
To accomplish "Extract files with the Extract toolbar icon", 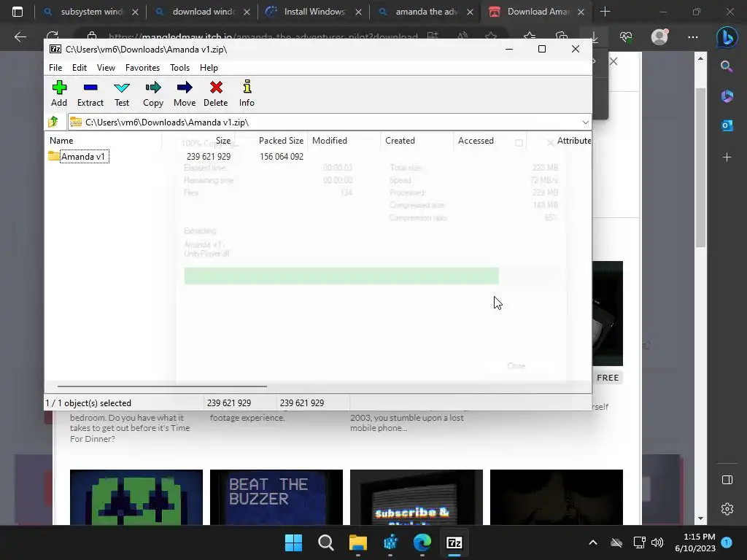I will (90, 93).
